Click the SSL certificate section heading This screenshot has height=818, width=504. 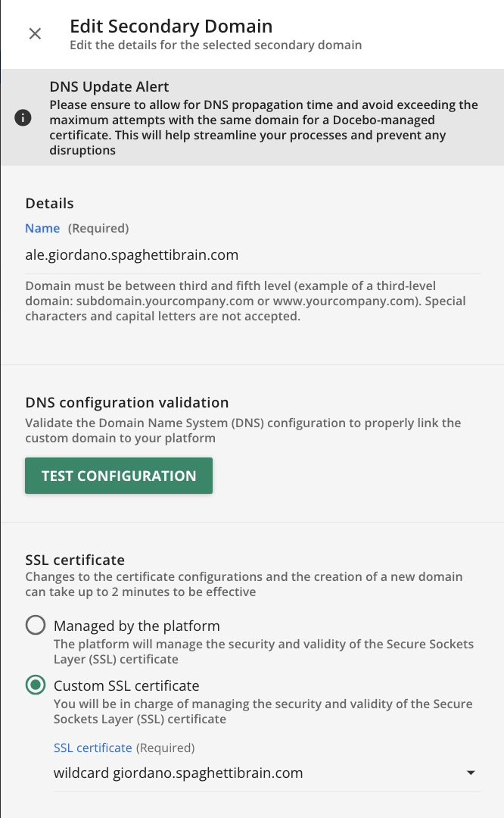(x=75, y=560)
